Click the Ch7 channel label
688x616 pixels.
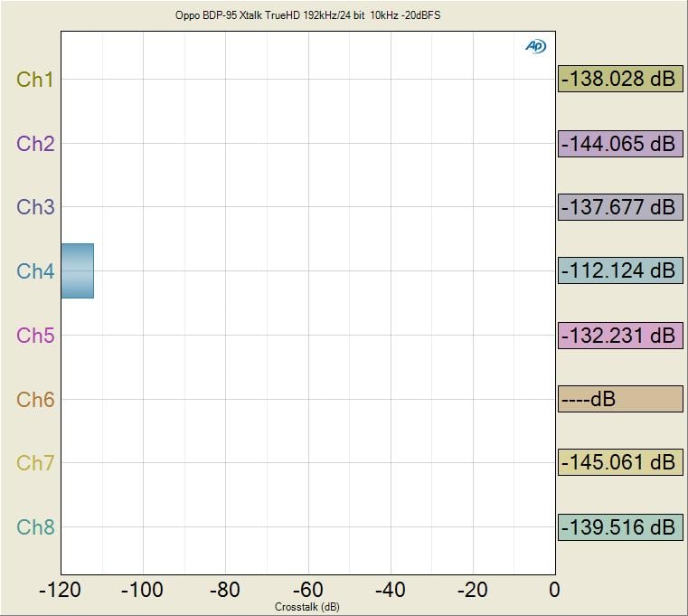click(x=35, y=463)
